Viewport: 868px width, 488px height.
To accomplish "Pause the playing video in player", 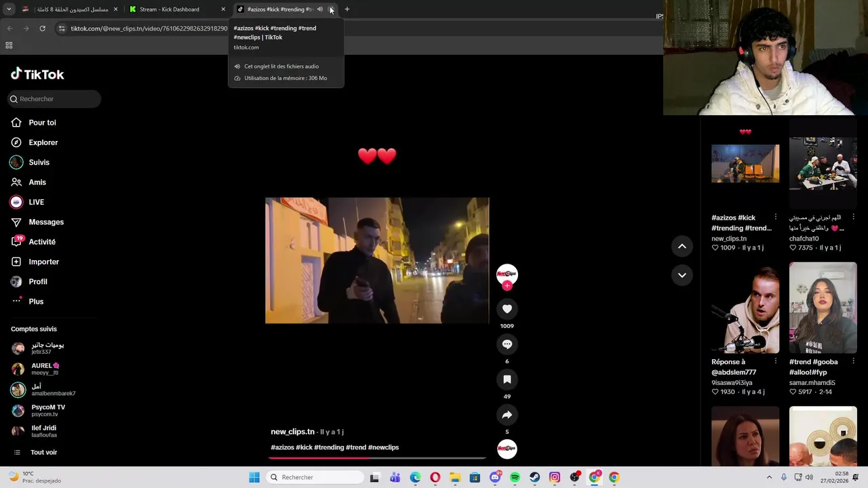I will 377,260.
